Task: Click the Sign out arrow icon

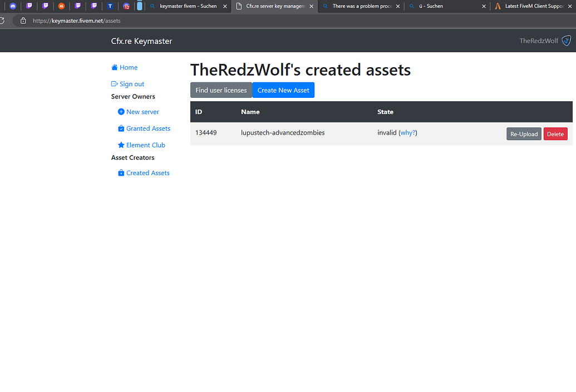Action: point(114,84)
